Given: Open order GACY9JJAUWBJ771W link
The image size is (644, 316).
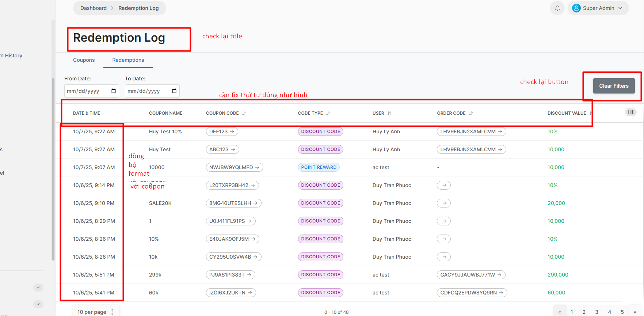Looking at the screenshot, I should pyautogui.click(x=471, y=275).
